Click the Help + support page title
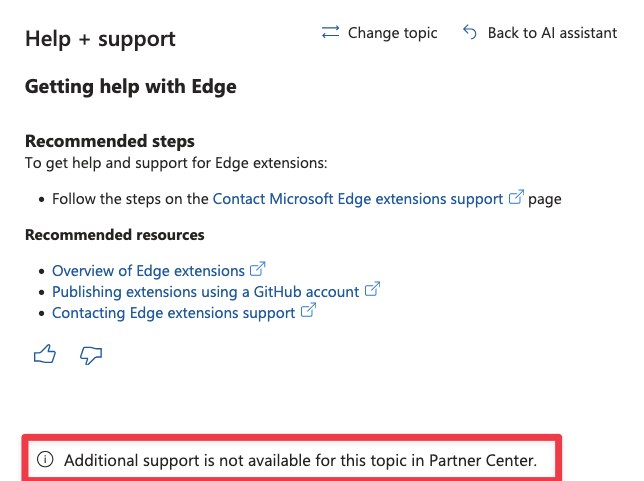Image resolution: width=644 pixels, height=481 pixels. pos(100,39)
